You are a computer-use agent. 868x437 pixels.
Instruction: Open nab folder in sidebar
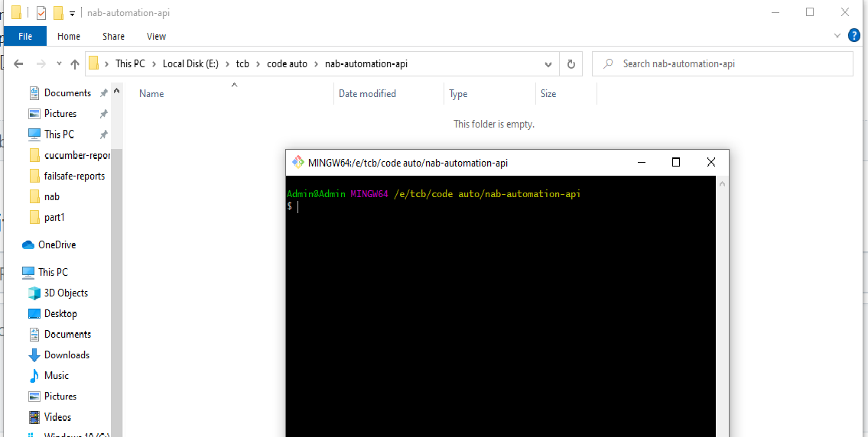click(x=51, y=197)
